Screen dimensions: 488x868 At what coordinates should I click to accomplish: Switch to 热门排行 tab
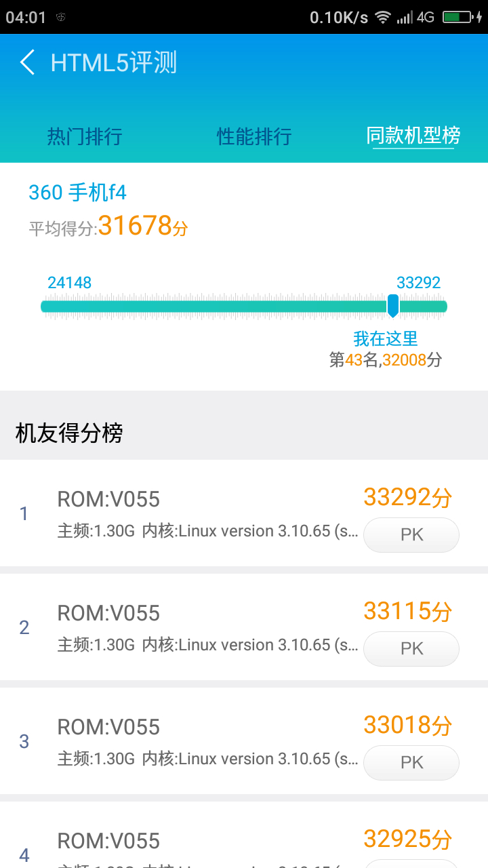(x=85, y=136)
